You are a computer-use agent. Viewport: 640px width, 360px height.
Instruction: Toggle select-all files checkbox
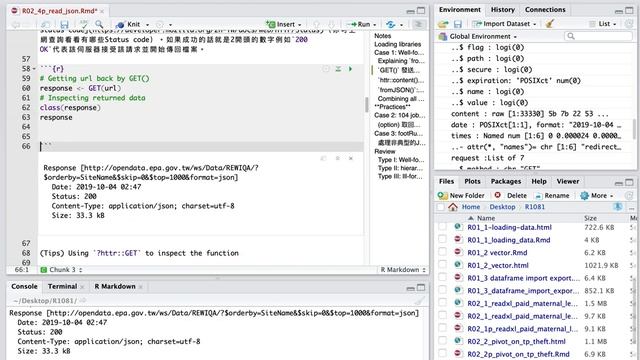(x=440, y=207)
